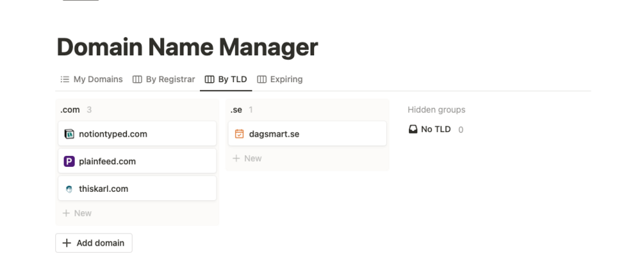Click the thiskarl.com avatar icon
The image size is (644, 274).
point(69,189)
